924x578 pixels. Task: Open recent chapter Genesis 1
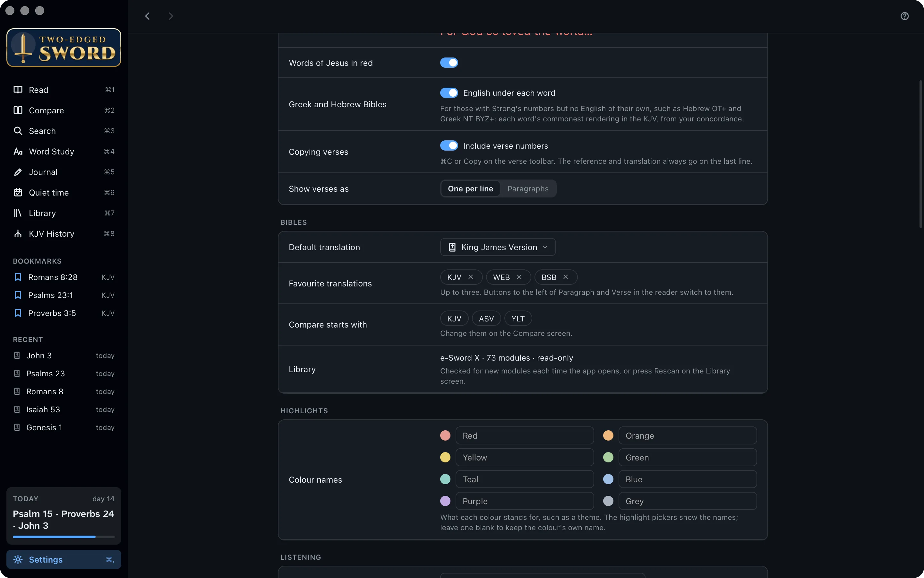click(x=64, y=428)
